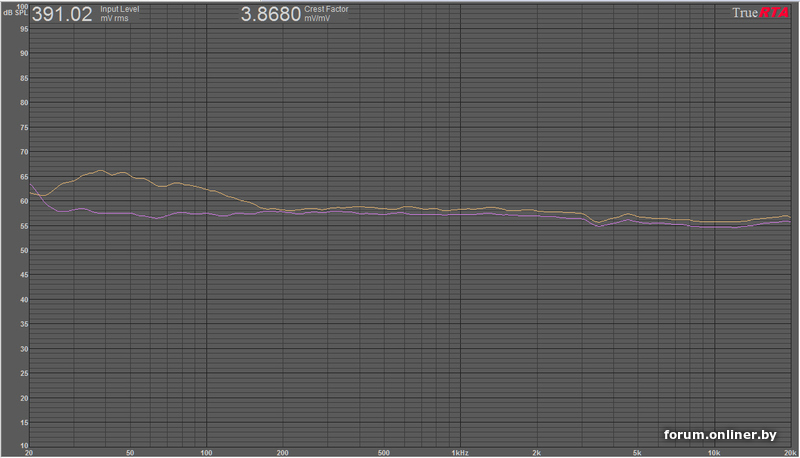Image resolution: width=800 pixels, height=458 pixels.
Task: Click the 30 dB level axis label
Action: point(24,349)
